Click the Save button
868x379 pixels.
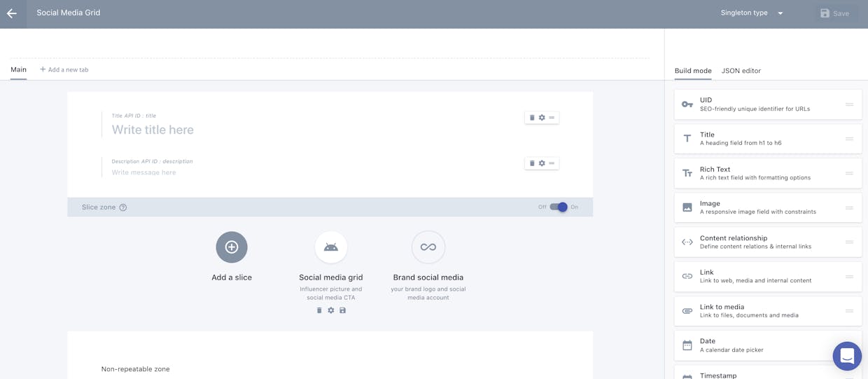tap(835, 13)
